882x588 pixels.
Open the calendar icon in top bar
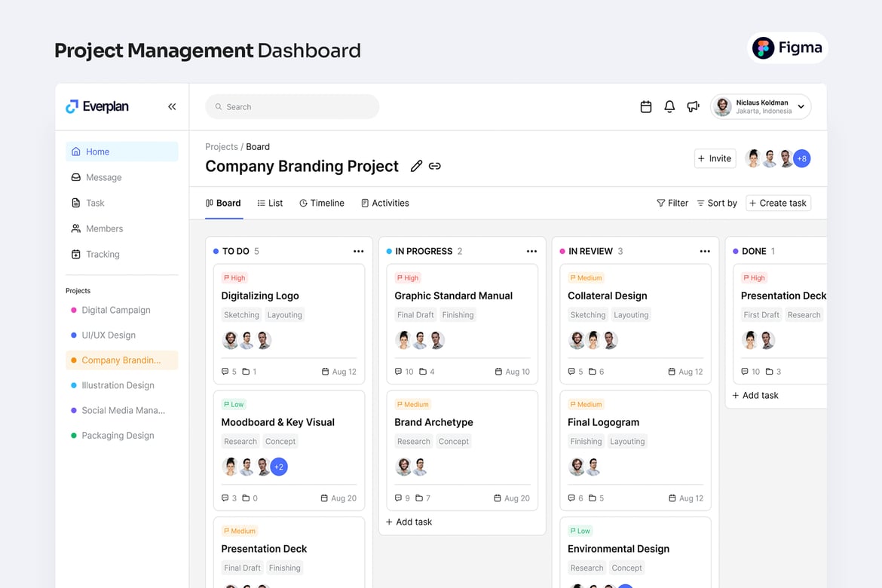(x=646, y=106)
